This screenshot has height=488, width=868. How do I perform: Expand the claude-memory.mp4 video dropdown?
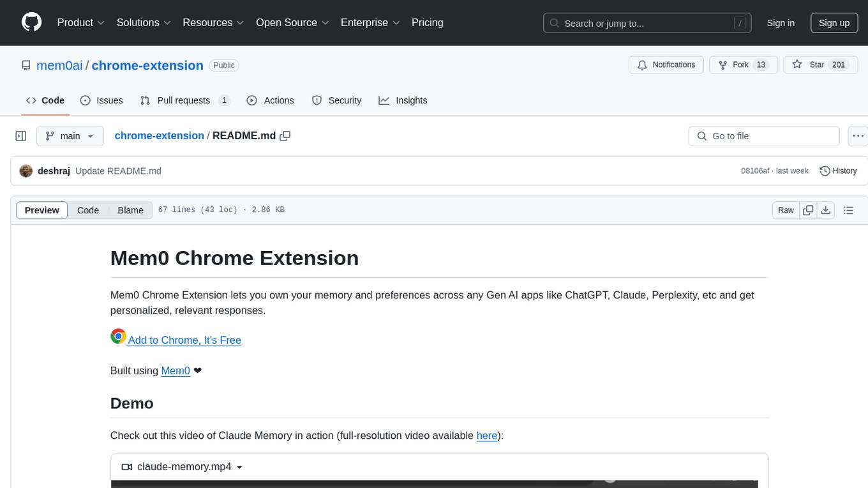point(239,468)
